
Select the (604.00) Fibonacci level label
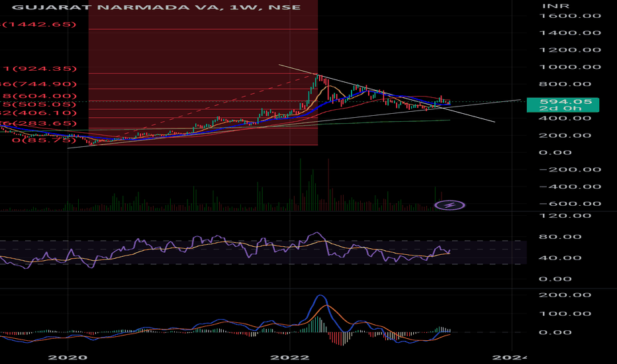[x=38, y=96]
